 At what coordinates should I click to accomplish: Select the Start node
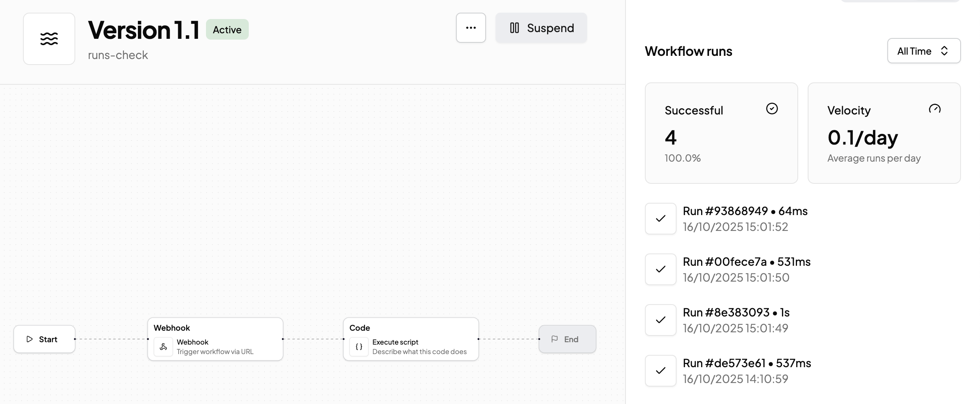click(x=44, y=339)
